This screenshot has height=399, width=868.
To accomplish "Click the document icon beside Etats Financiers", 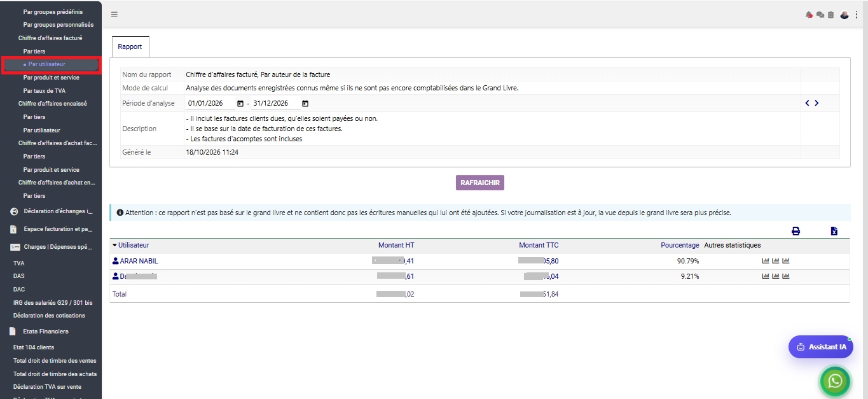I will (x=12, y=332).
